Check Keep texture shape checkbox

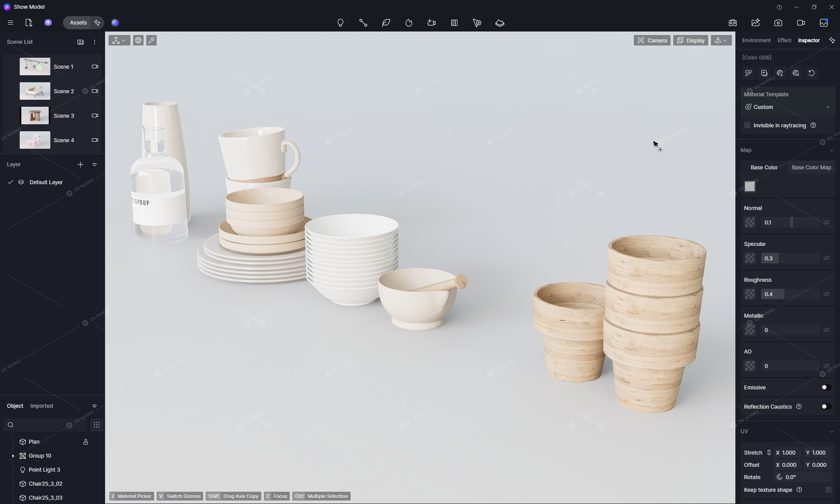pyautogui.click(x=828, y=490)
